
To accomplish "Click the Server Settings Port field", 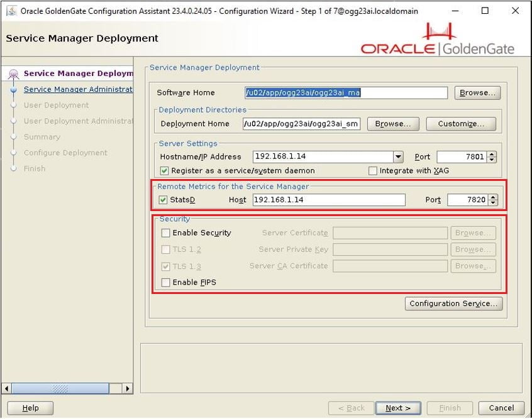I will click(x=462, y=156).
